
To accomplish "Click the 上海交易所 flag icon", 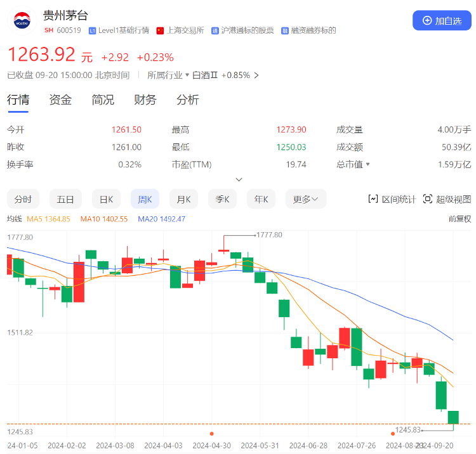I will click(160, 30).
